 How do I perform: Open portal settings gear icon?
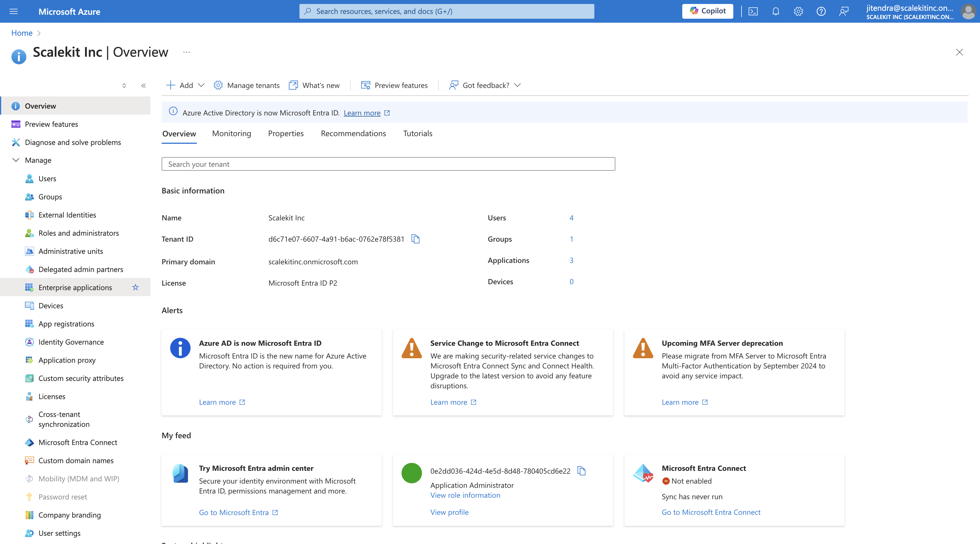(x=798, y=11)
